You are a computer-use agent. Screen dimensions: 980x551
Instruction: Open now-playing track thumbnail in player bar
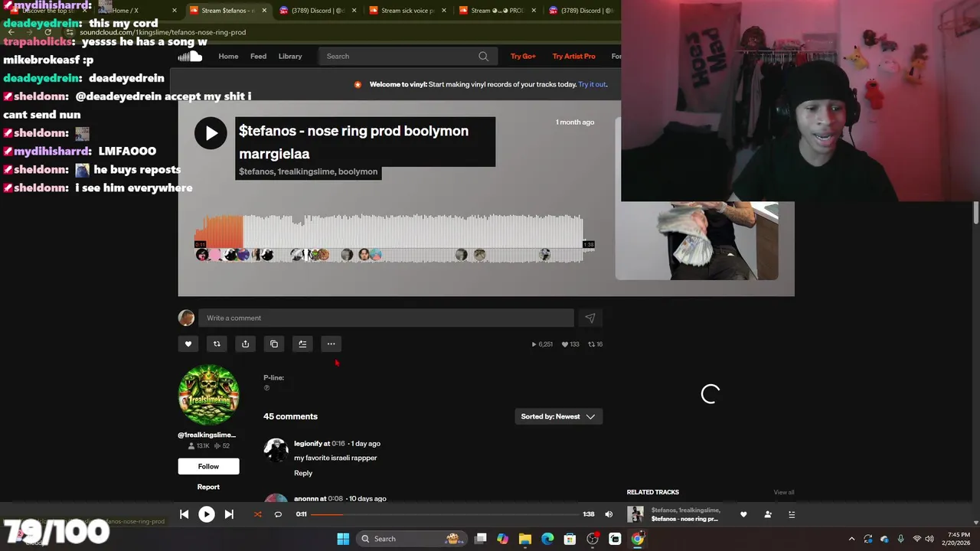(x=635, y=514)
